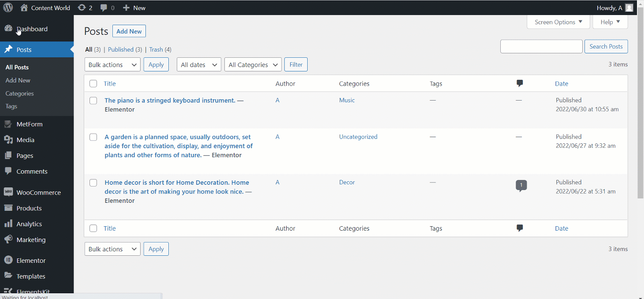Select the piano post checkbox
The height and width of the screenshot is (299, 644).
click(x=93, y=101)
